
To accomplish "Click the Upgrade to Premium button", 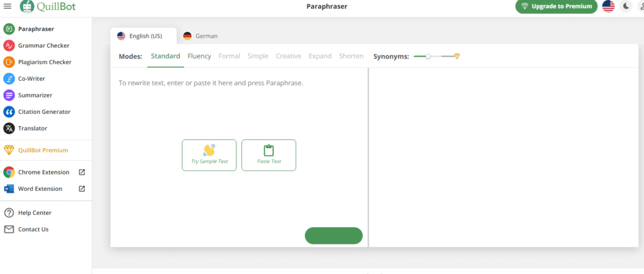I will tap(556, 6).
